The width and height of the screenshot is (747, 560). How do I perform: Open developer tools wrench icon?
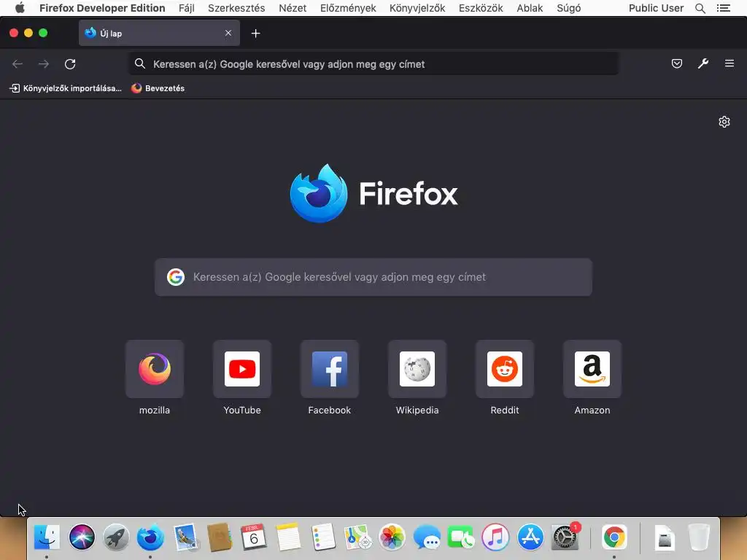click(x=703, y=63)
